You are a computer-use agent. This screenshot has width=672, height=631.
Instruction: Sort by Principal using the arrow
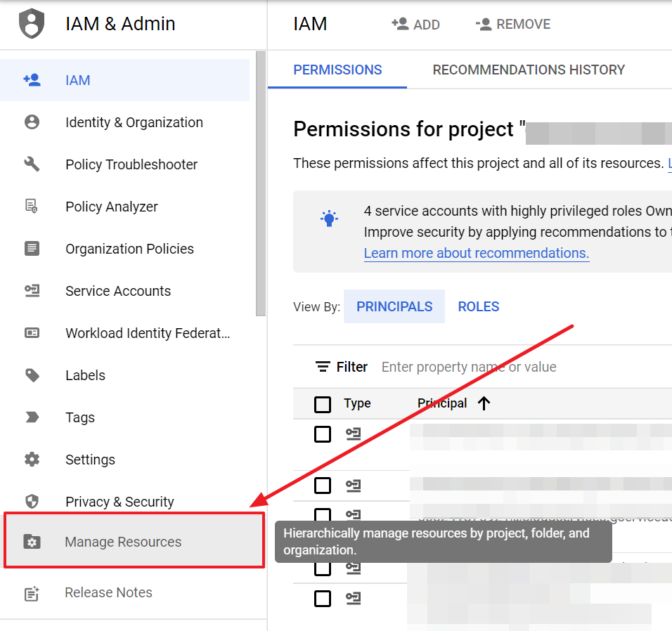coord(484,403)
